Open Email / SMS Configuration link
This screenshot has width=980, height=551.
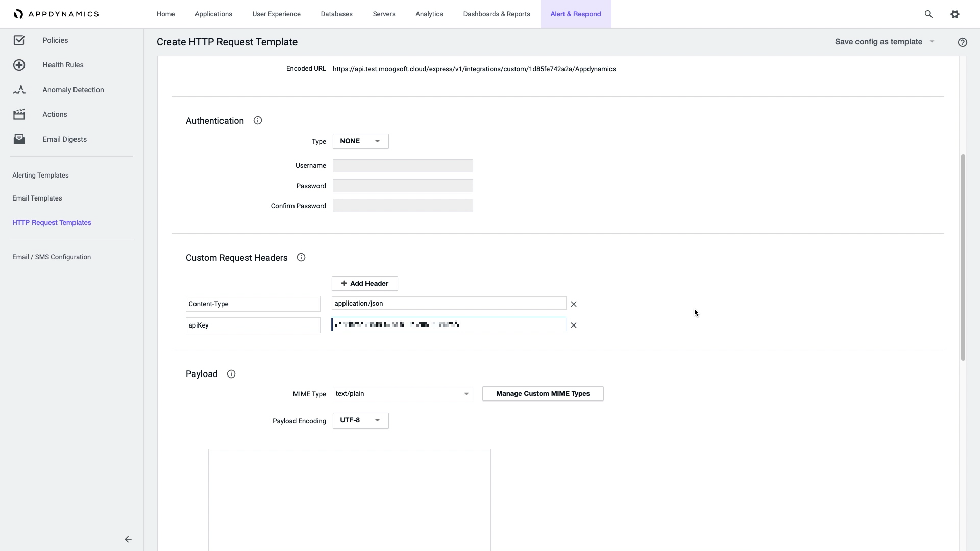(52, 257)
